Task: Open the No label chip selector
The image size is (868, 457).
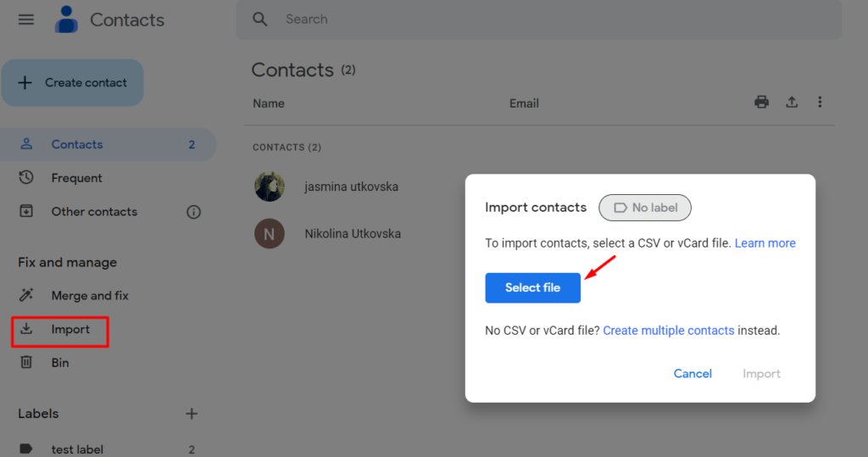Action: [x=645, y=208]
